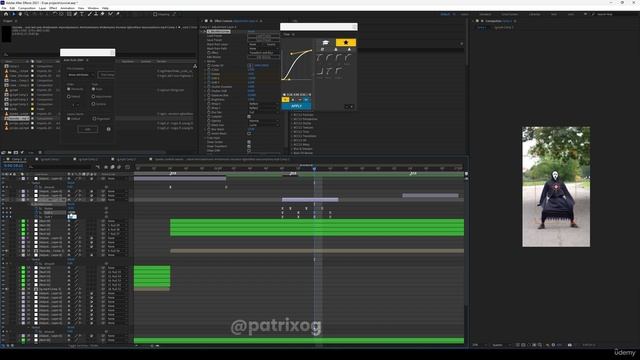Select the Puppet Pin tool
This screenshot has height=360, width=640.
pyautogui.click(x=118, y=14)
